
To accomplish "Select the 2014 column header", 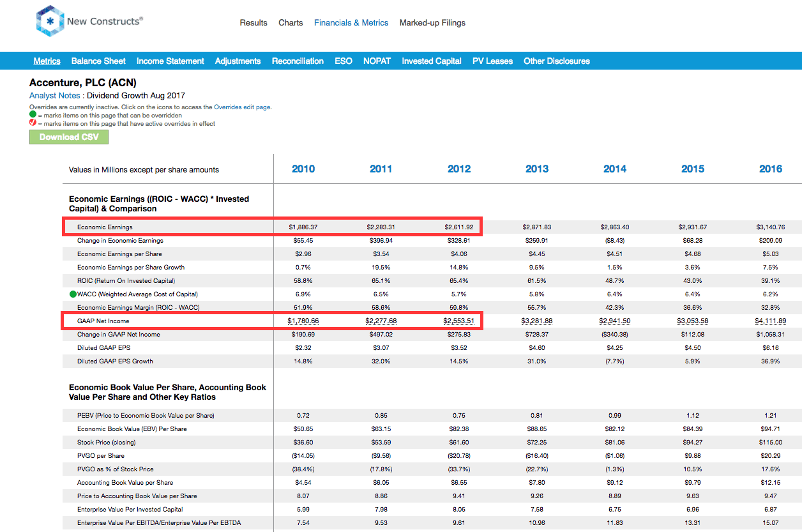I will point(615,169).
